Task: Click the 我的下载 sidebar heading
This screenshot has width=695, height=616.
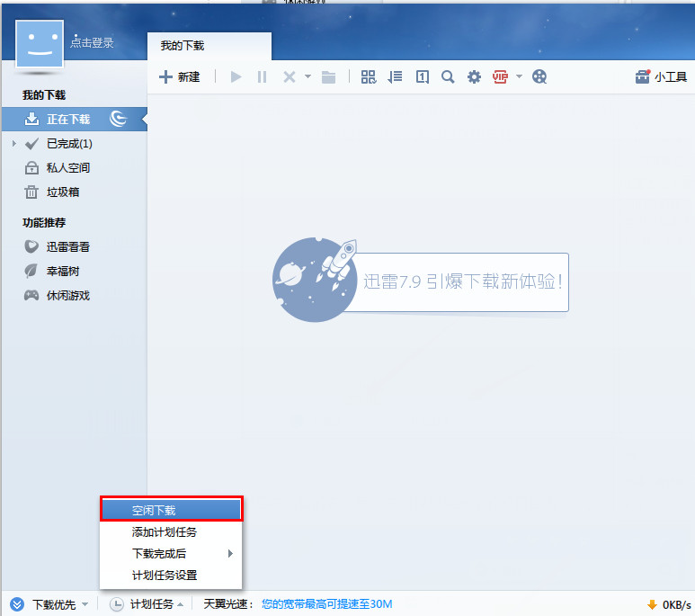Action: [x=44, y=95]
